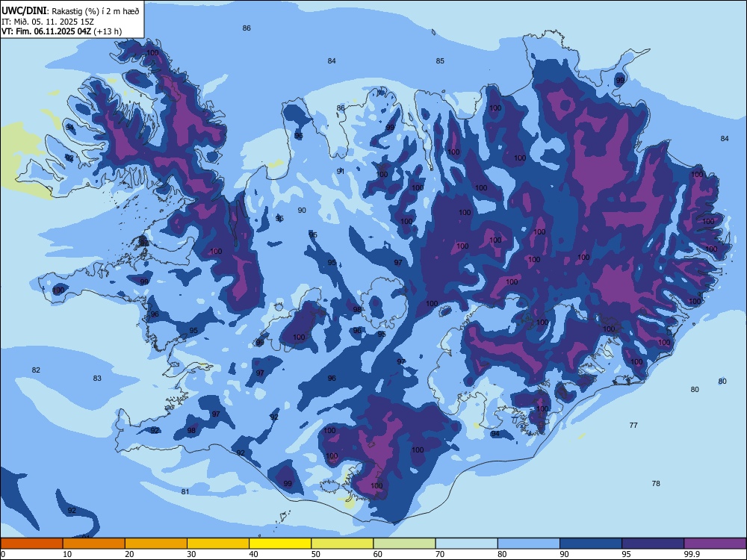Click the bright yellow 40–50 legend swatch
Screen dimensions: 747x560
click(280, 544)
